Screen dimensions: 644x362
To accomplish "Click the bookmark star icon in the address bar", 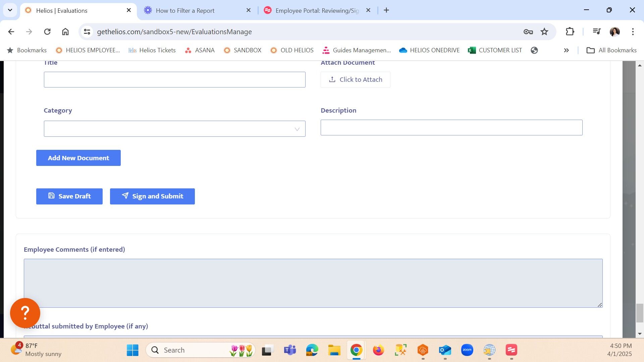I will point(544,32).
